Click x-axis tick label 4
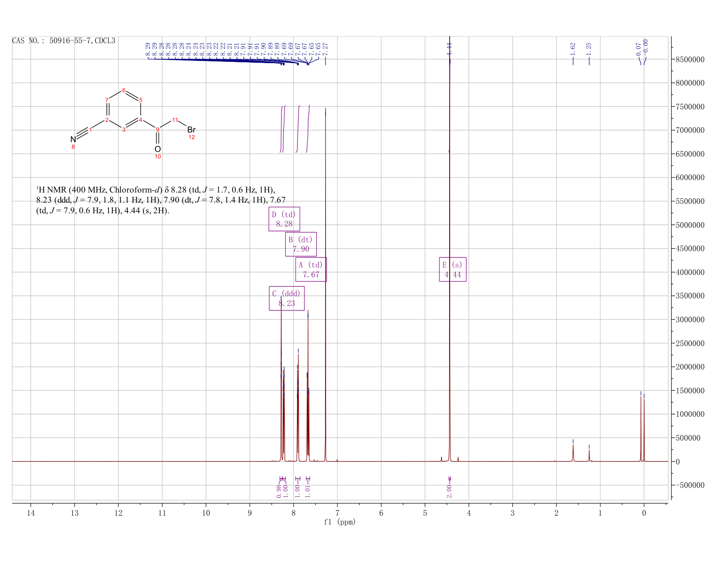Screen dimensions: 728x563 (x=469, y=513)
